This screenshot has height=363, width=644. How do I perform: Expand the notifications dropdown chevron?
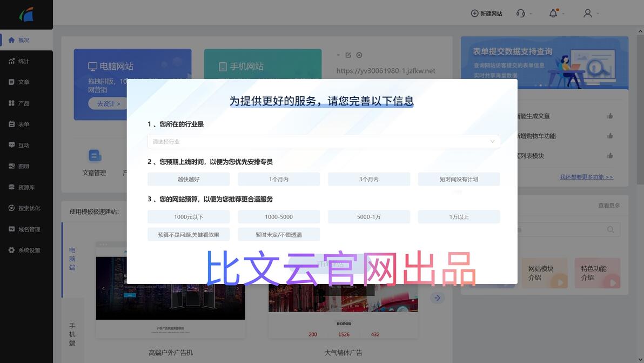point(563,14)
